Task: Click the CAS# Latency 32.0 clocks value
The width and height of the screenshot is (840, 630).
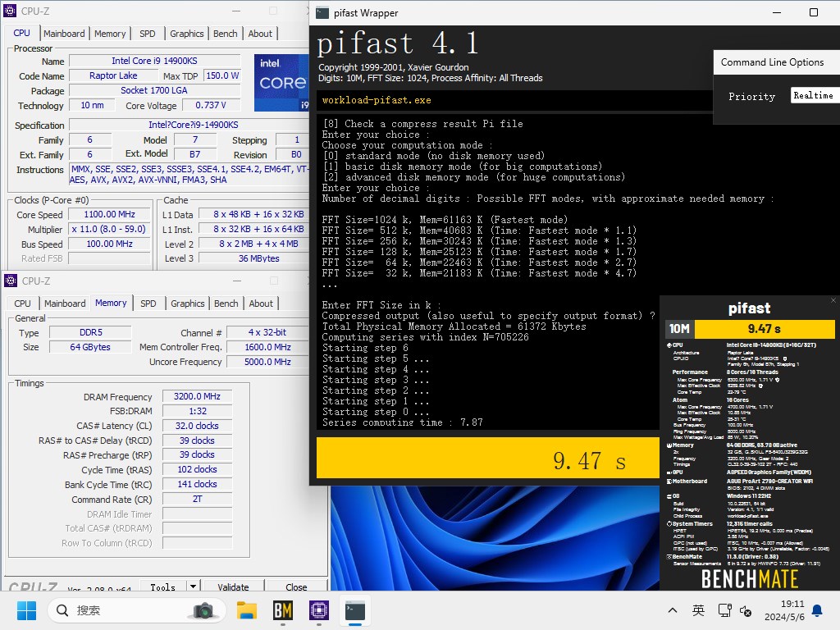Action: (x=197, y=426)
